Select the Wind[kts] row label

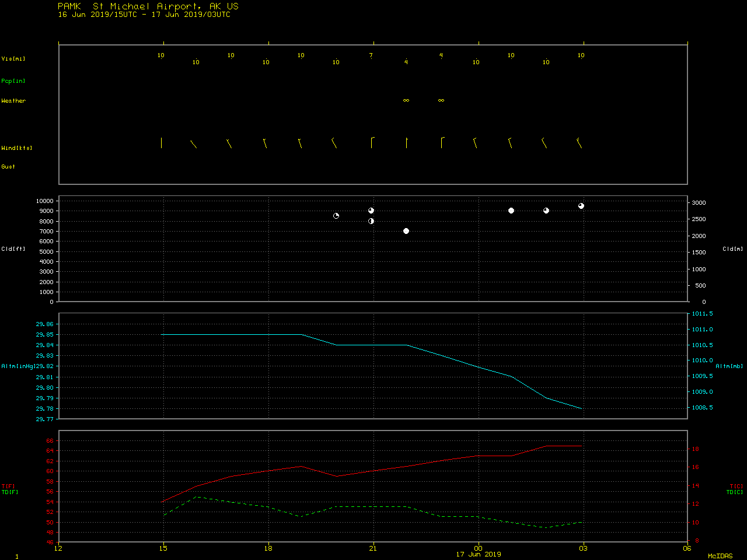coord(17,148)
